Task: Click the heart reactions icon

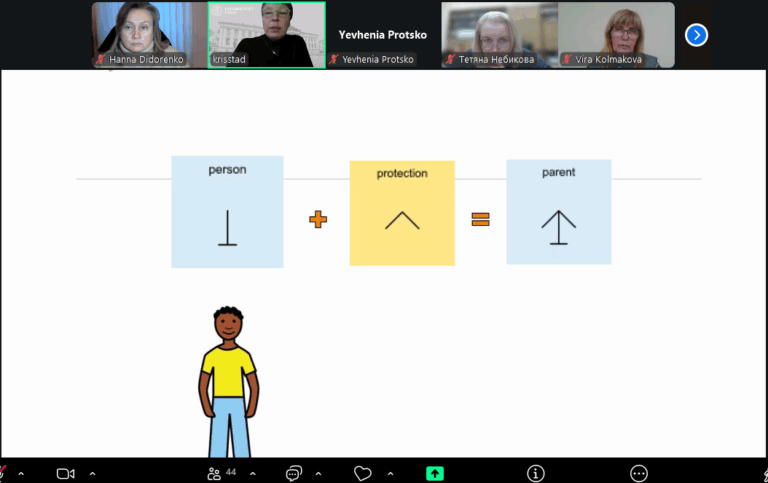Action: point(363,473)
